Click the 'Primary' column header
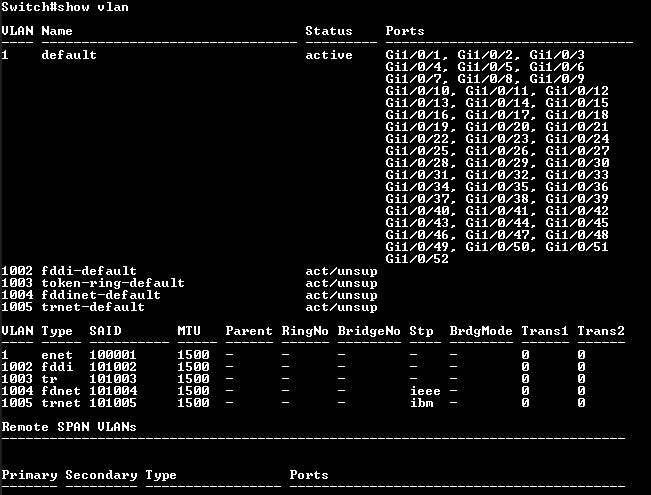The width and height of the screenshot is (651, 495). point(29,475)
